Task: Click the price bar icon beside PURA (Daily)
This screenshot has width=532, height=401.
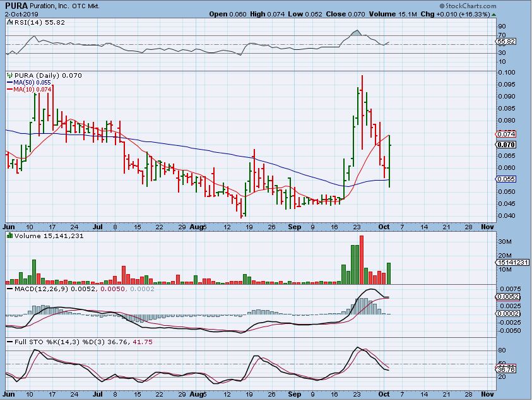Action: (10, 75)
